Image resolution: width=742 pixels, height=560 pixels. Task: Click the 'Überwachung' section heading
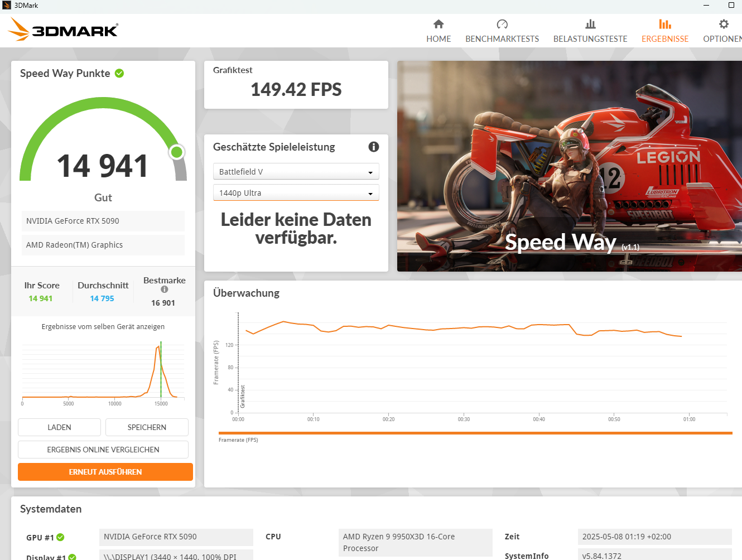tap(246, 293)
